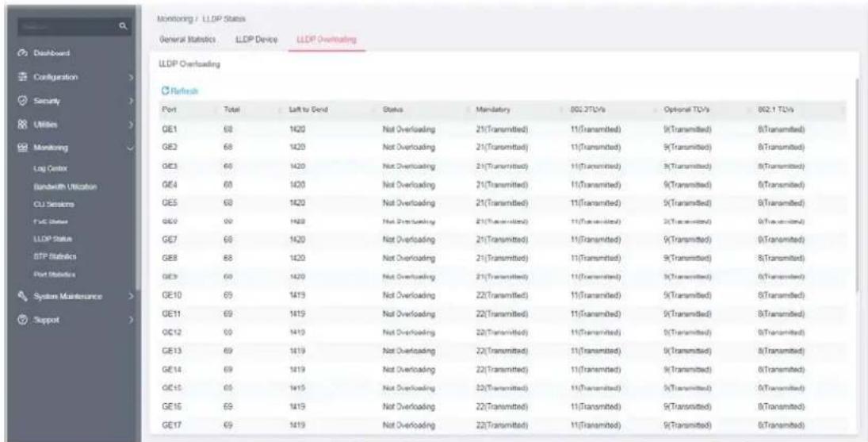Click 21(Transmitted) in the GE2 row
The height and width of the screenshot is (442, 868).
coord(502,148)
